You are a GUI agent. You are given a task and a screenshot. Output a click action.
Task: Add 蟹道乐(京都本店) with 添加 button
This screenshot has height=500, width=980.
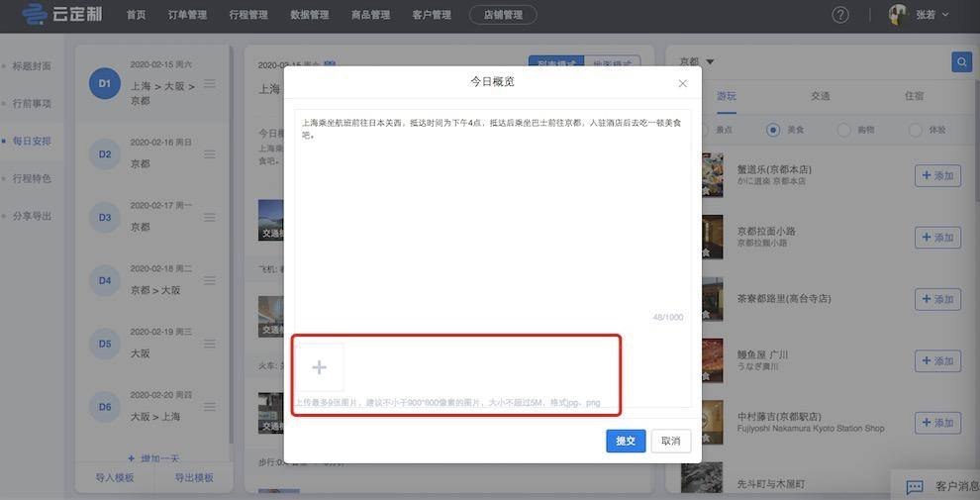(x=937, y=175)
